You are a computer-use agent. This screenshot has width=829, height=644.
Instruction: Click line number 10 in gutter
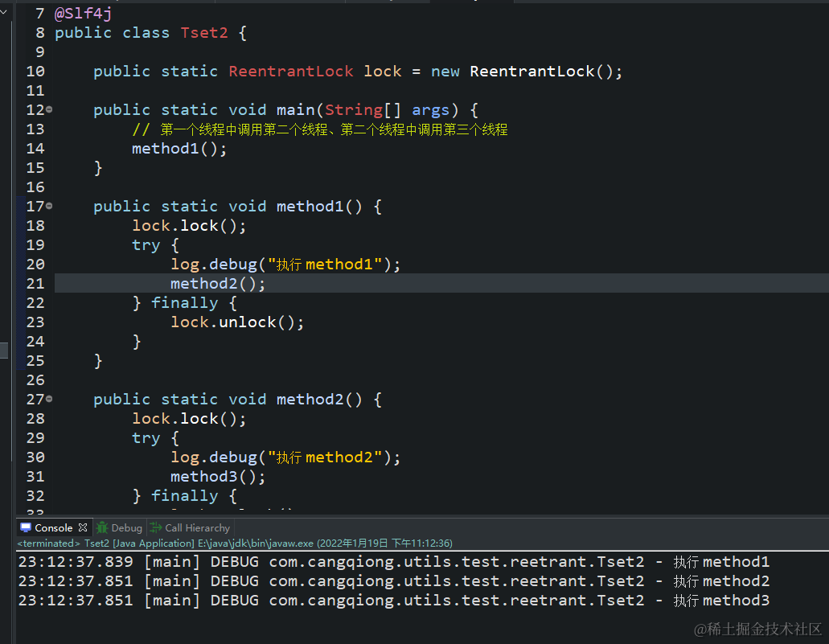click(35, 72)
